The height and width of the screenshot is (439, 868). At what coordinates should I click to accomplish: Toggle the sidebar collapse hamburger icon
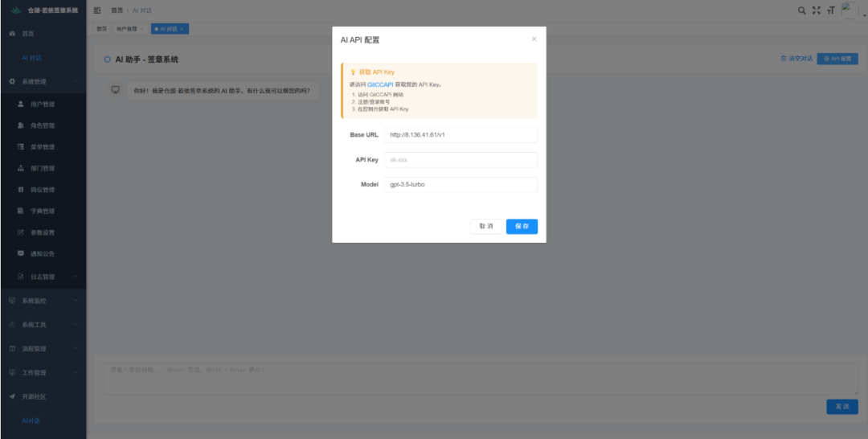coord(97,10)
